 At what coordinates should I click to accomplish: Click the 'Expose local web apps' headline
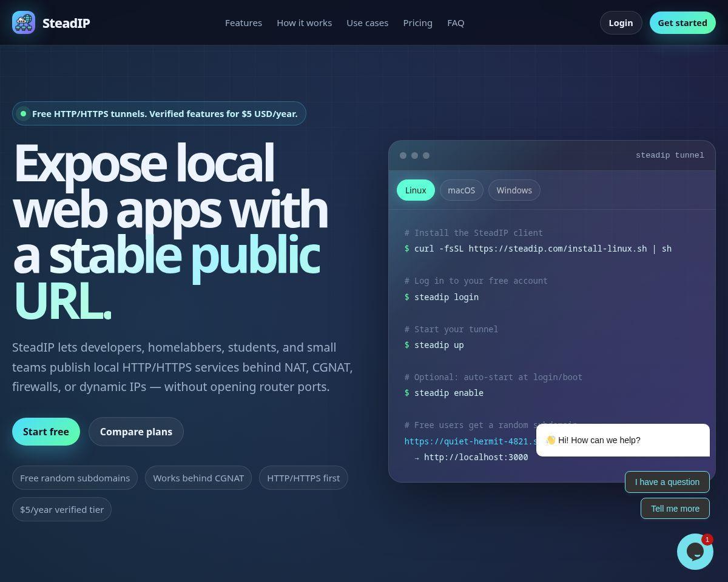pyautogui.click(x=170, y=232)
